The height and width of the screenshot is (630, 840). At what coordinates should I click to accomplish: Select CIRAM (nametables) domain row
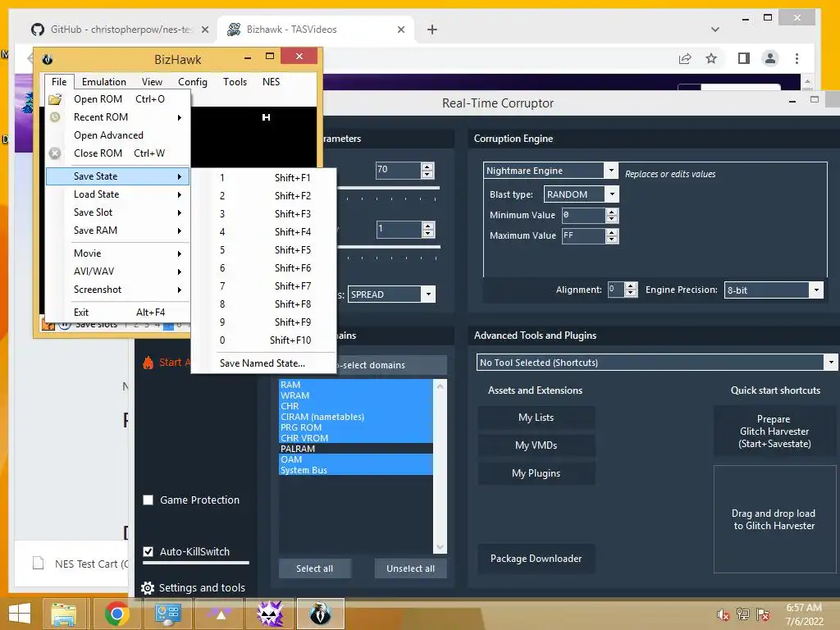(x=356, y=417)
